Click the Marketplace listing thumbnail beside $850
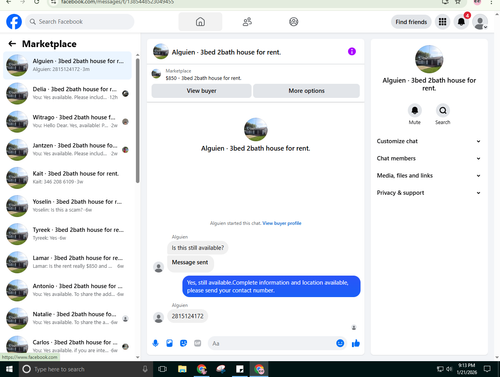 coord(156,74)
